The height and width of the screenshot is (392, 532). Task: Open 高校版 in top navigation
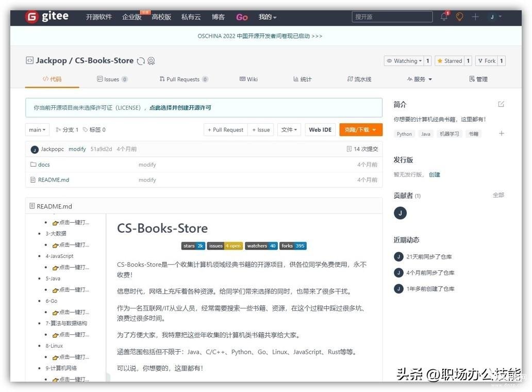coord(161,17)
